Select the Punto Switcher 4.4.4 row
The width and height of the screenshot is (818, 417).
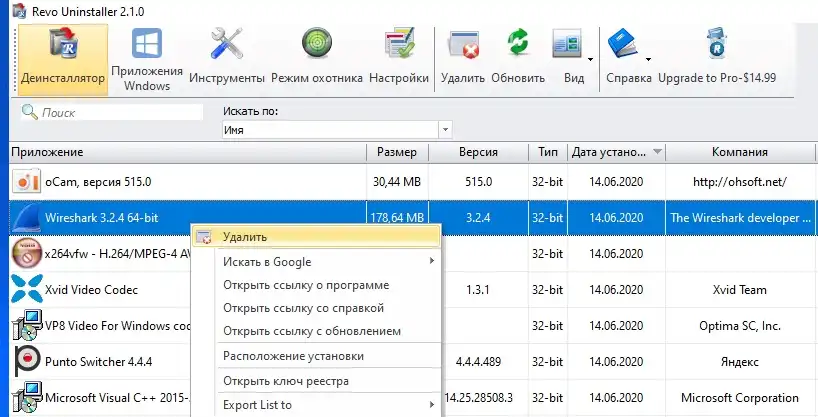[x=413, y=362]
